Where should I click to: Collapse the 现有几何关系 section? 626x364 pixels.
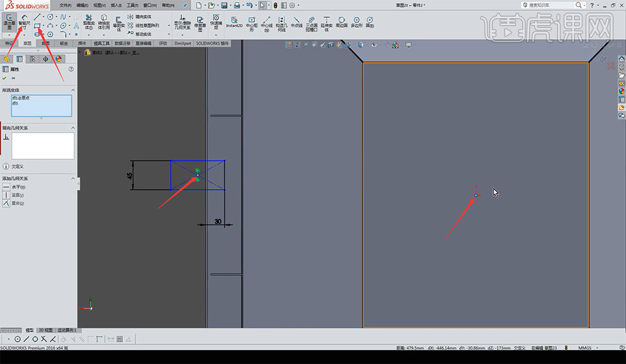[x=73, y=128]
